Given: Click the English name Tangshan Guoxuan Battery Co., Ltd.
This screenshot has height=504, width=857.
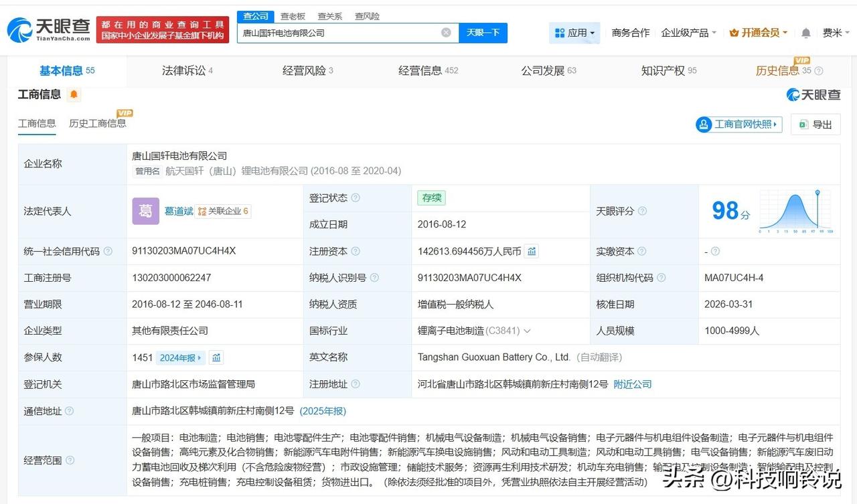Looking at the screenshot, I should pyautogui.click(x=494, y=357).
